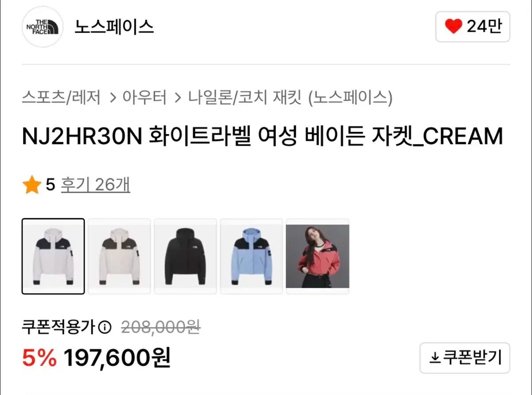
Task: Click the product title NJ2HR30N text
Action: coord(82,137)
